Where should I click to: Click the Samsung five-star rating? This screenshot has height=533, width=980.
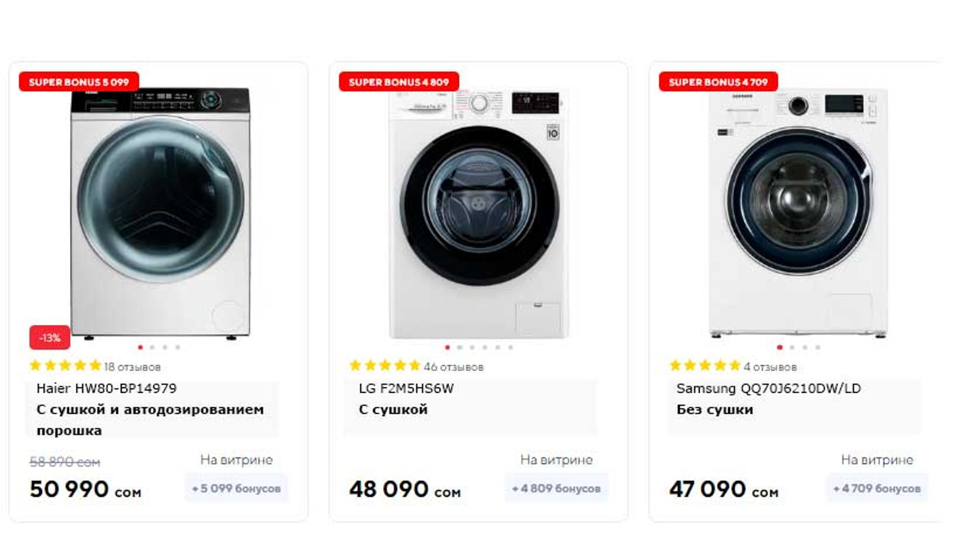pos(705,366)
